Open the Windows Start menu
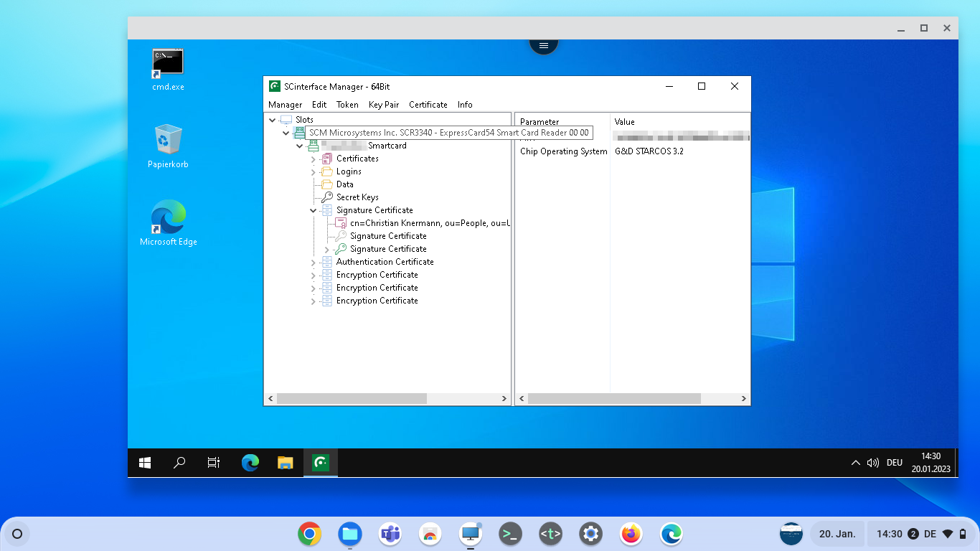The image size is (980, 551). click(x=145, y=463)
